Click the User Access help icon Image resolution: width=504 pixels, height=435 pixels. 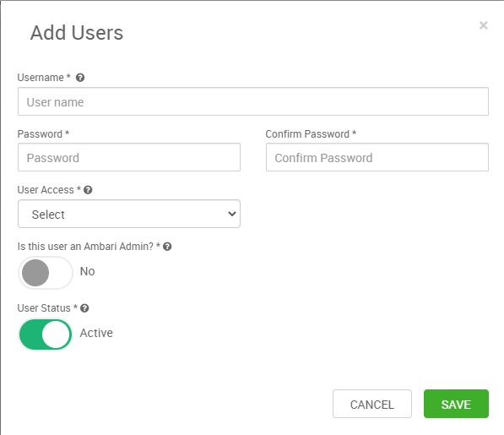pos(88,190)
